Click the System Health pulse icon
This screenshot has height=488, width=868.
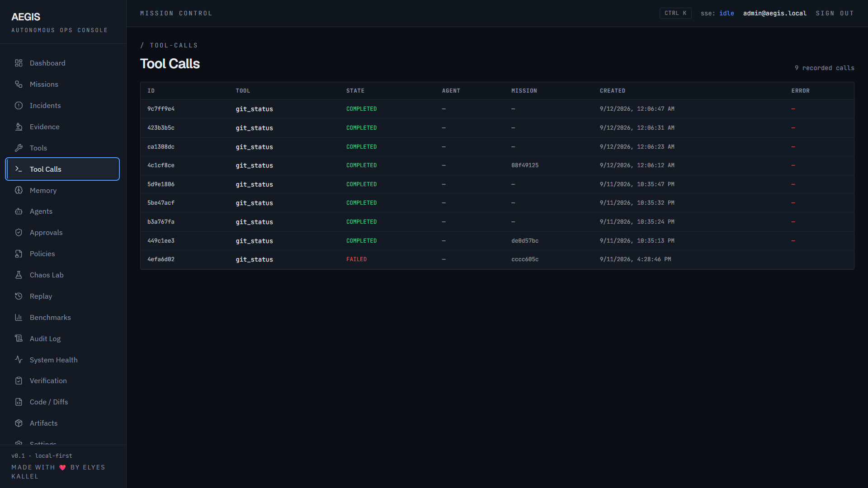pos(19,360)
